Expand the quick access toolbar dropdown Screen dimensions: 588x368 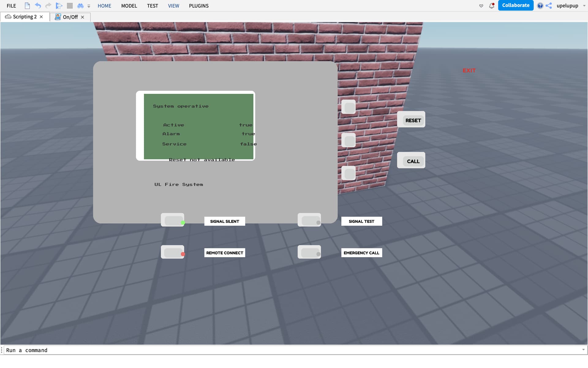(89, 6)
